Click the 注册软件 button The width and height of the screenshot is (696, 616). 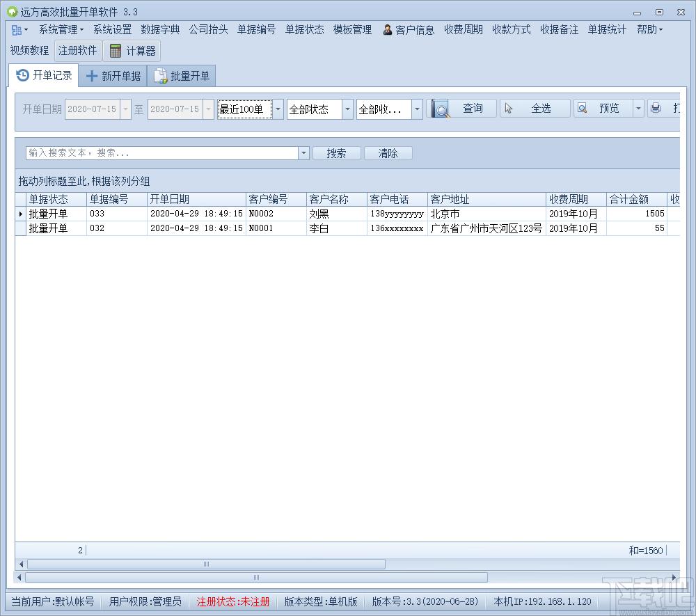78,51
